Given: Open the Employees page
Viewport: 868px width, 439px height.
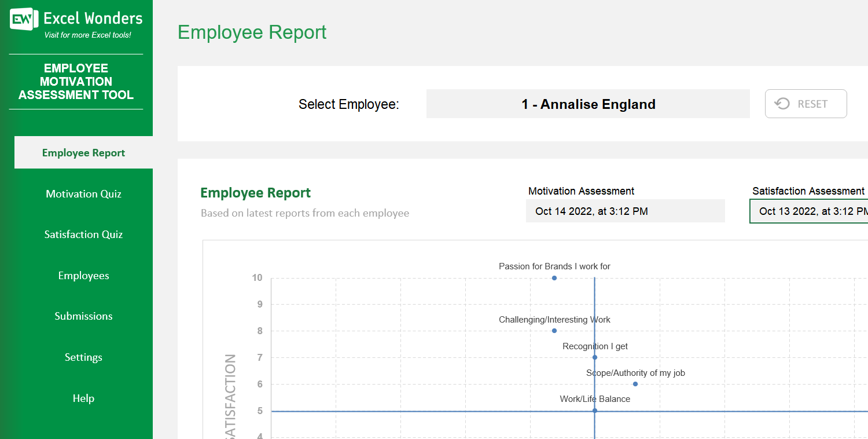Looking at the screenshot, I should tap(83, 275).
